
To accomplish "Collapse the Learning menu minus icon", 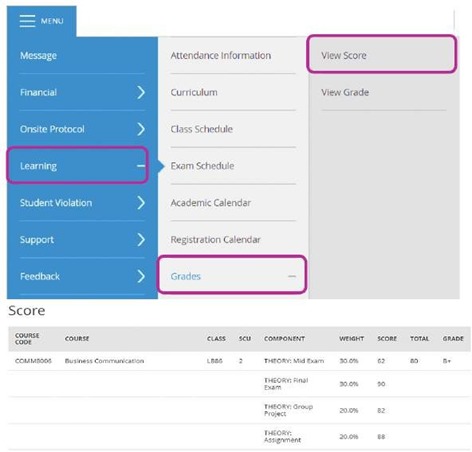I will (x=141, y=166).
